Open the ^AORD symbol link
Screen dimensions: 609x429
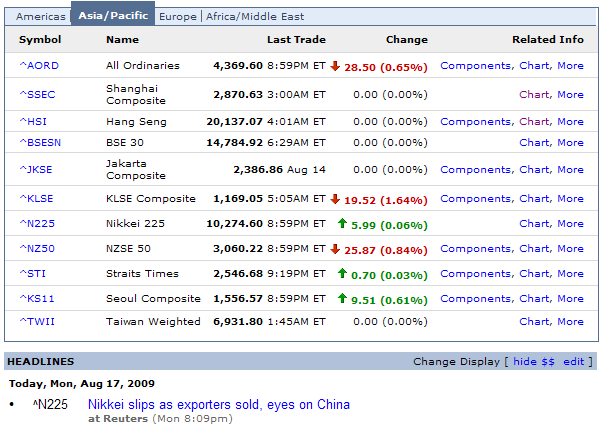[x=39, y=66]
